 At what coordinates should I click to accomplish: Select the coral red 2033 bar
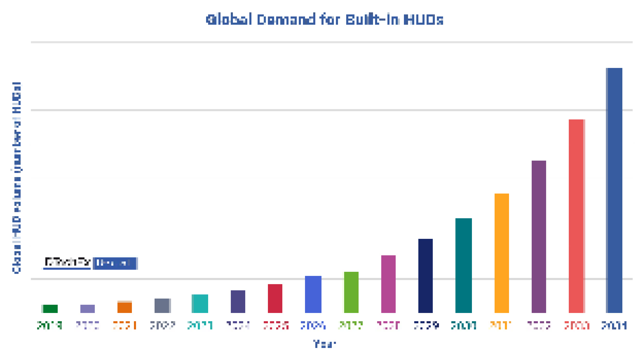(x=576, y=216)
